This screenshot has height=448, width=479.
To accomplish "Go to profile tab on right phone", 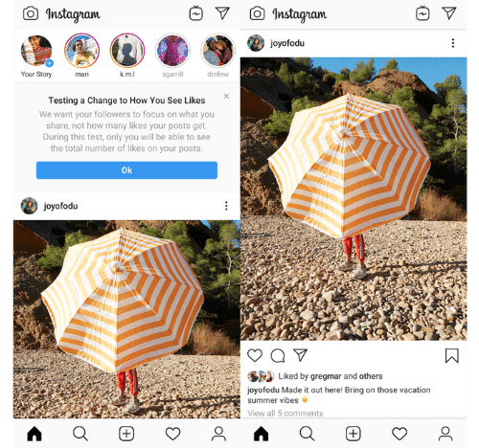I will tap(445, 434).
